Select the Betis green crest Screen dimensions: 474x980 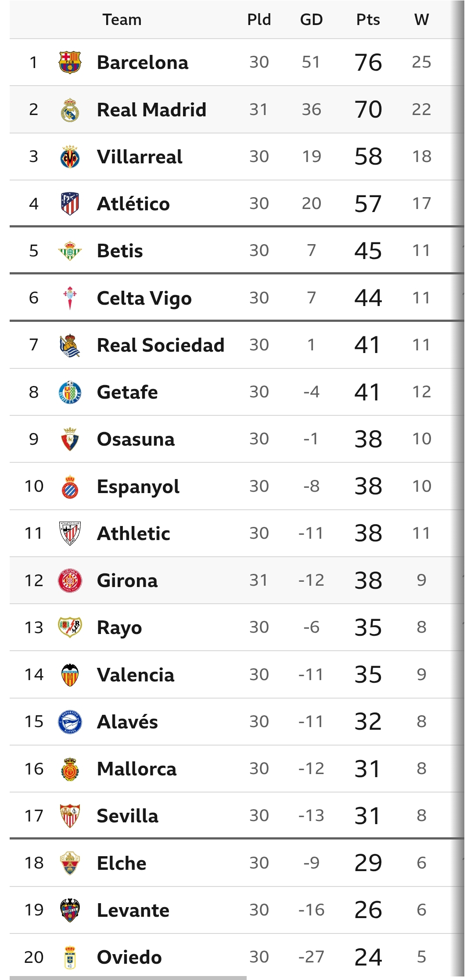click(x=70, y=251)
